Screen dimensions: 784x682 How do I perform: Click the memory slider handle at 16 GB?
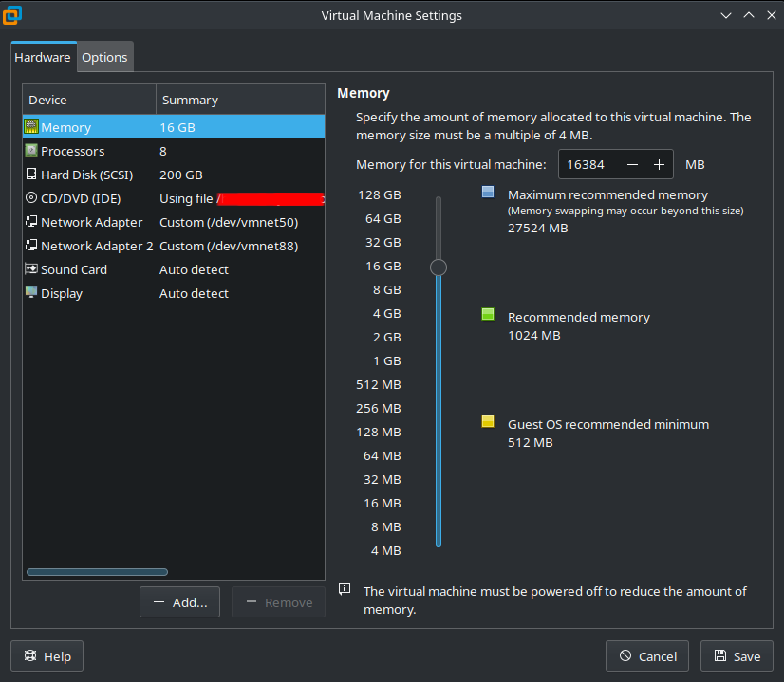438,267
